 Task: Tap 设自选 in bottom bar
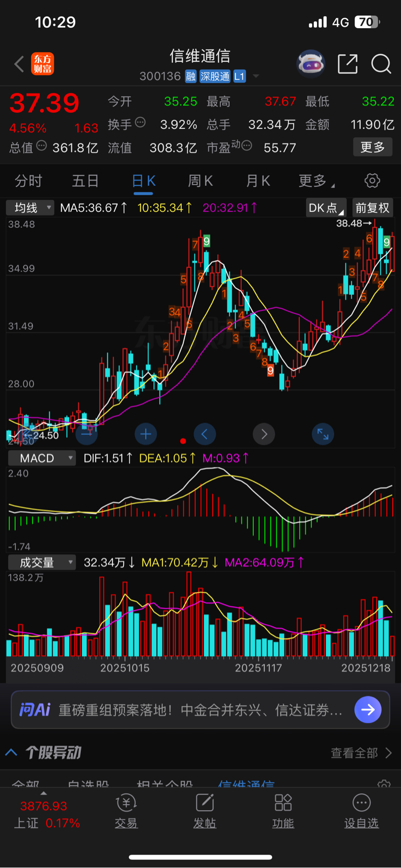point(361,811)
